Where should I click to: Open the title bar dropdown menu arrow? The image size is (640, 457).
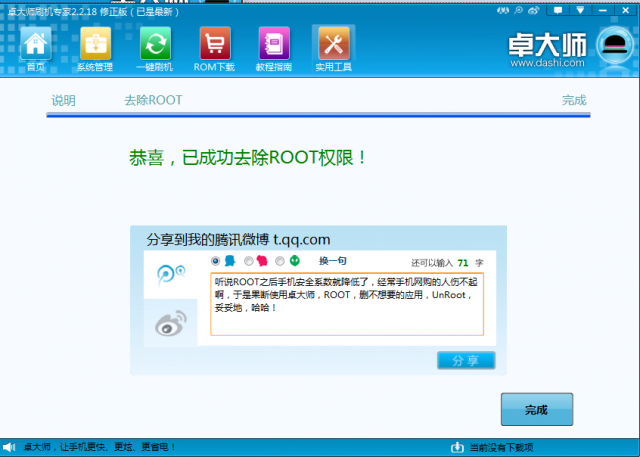580,11
